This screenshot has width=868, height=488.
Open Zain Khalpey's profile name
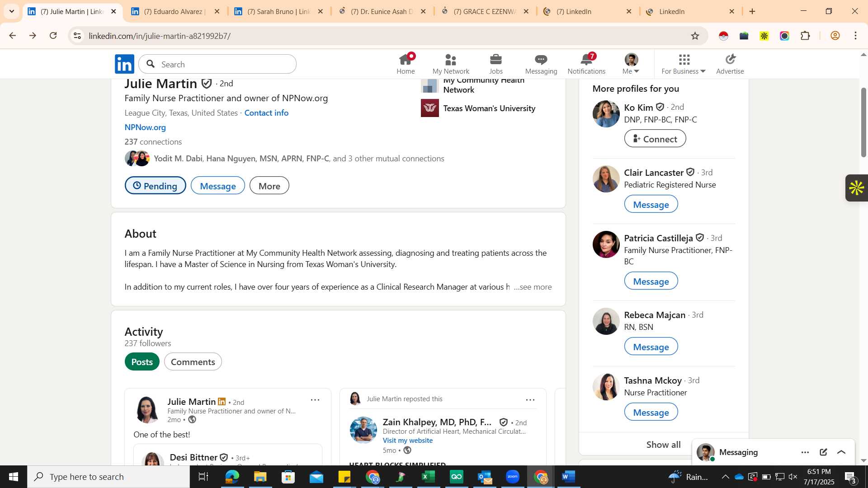(x=437, y=422)
